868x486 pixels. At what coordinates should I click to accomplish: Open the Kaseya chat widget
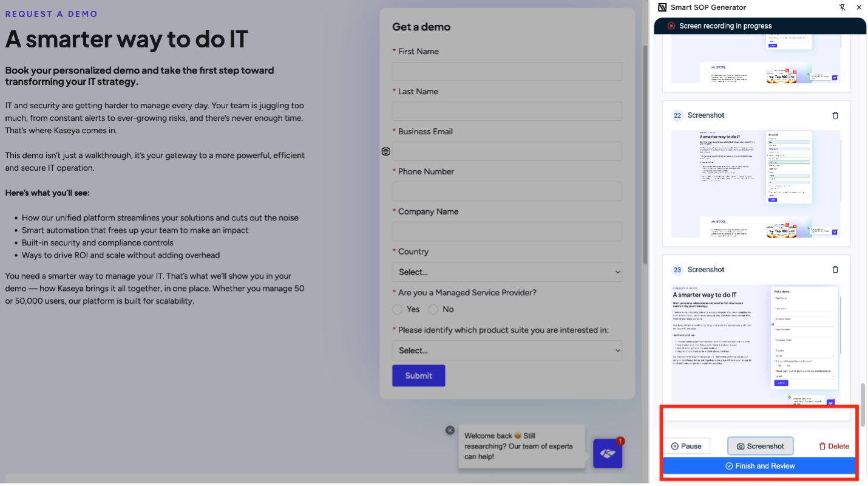point(608,453)
